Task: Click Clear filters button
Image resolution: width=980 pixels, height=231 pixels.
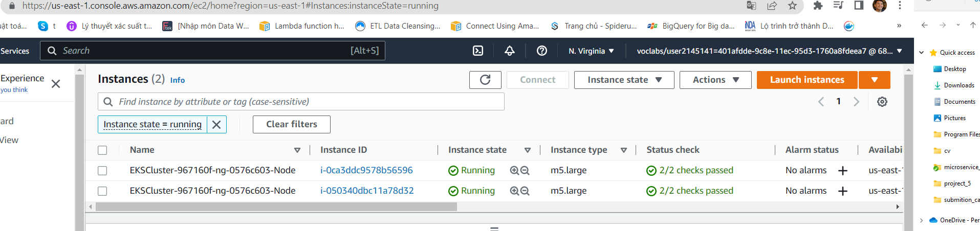Action: (x=291, y=124)
